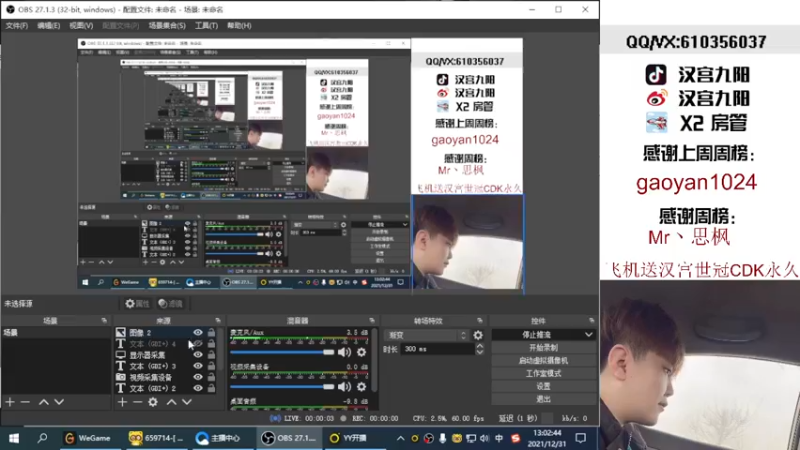Click 停止推流 to stop streaming
800x450 pixels.
536,335
